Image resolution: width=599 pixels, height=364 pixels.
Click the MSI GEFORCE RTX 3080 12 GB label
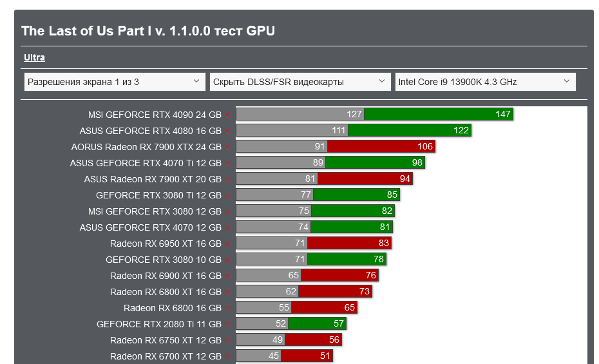coord(155,211)
